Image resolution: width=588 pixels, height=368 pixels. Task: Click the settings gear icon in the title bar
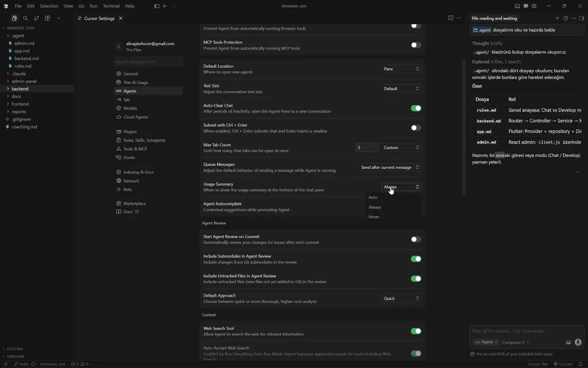click(534, 6)
